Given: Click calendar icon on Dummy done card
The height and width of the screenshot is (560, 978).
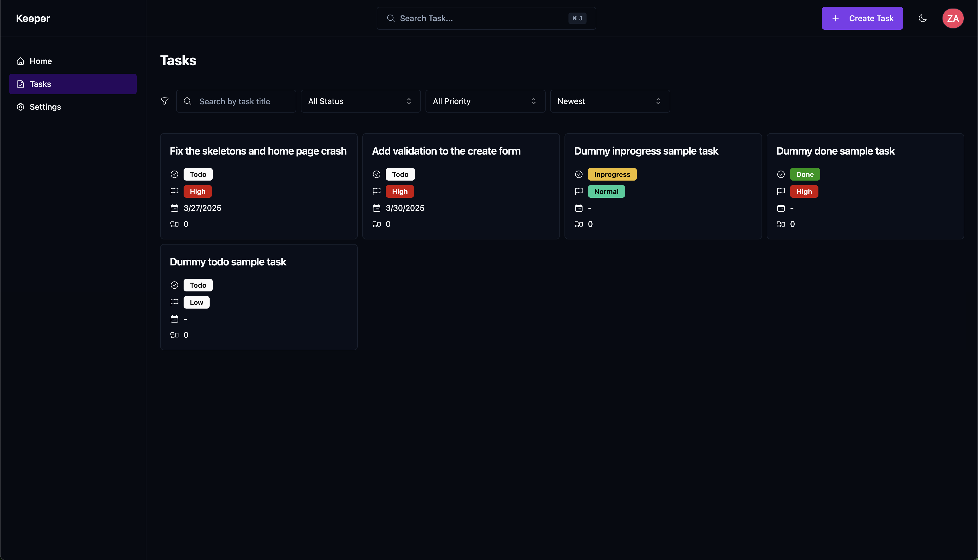Looking at the screenshot, I should [781, 208].
